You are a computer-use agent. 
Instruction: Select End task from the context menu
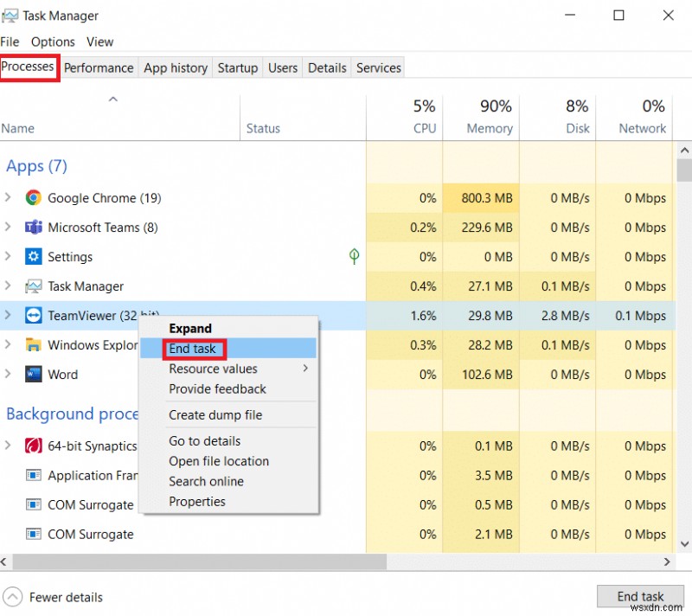tap(194, 349)
